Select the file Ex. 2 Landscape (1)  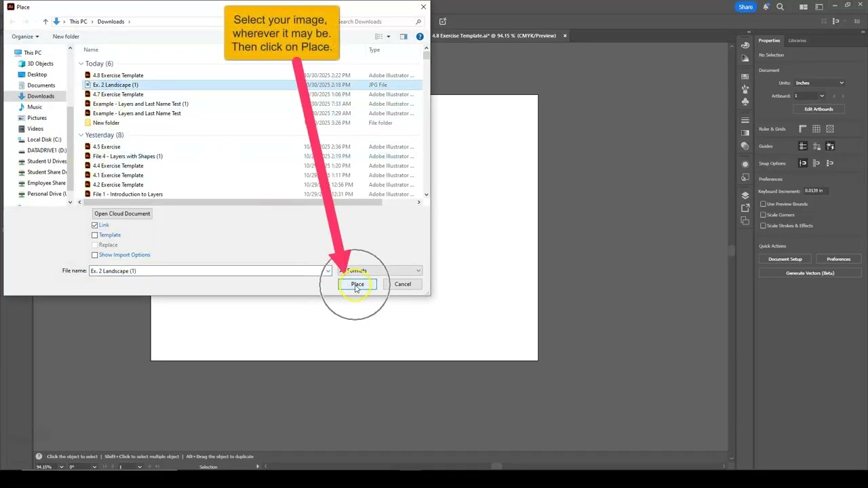coord(252,85)
